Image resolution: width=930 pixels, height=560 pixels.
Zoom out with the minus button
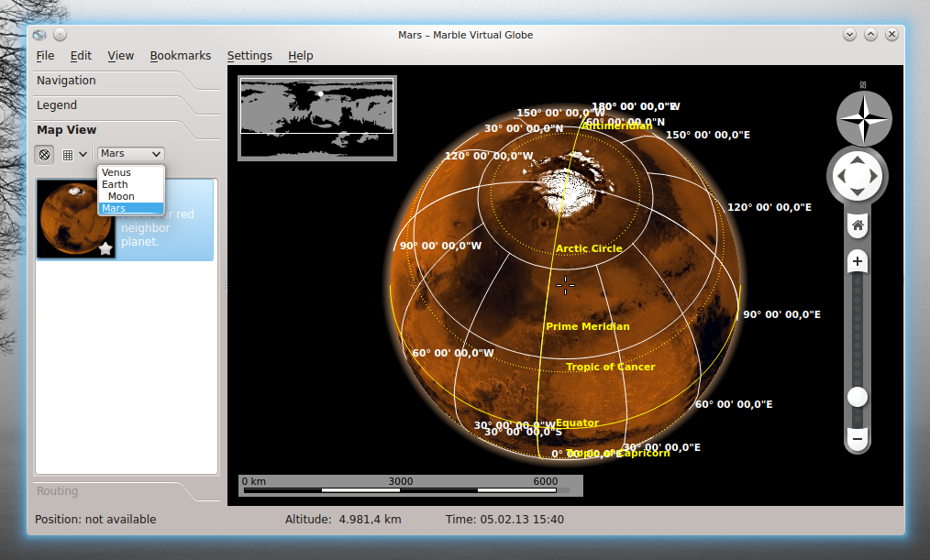(858, 439)
